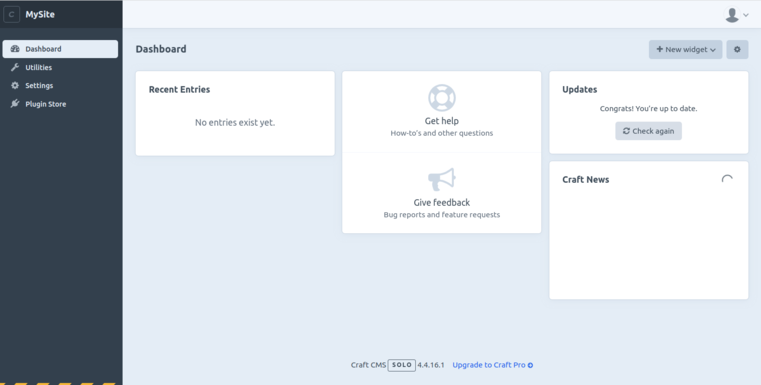761x385 pixels.
Task: Open Utilities from the sidebar
Action: click(x=60, y=67)
